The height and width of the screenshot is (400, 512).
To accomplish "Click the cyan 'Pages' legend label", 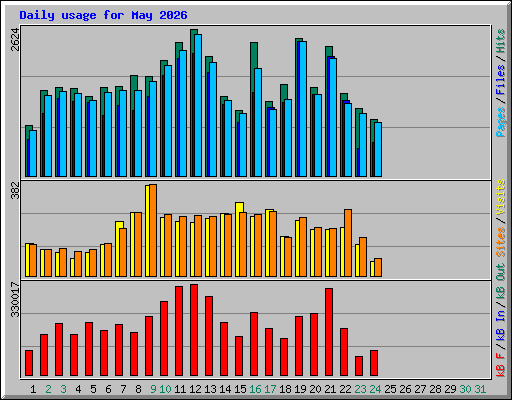I will tap(501, 122).
